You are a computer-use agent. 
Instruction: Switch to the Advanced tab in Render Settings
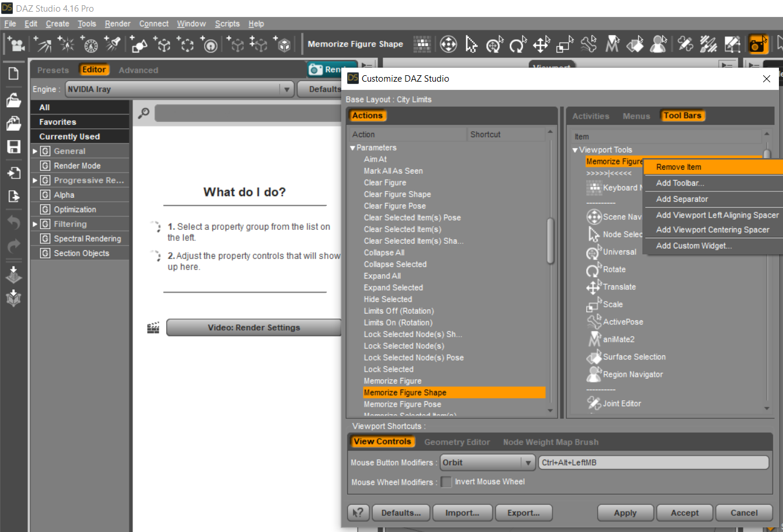click(x=138, y=70)
